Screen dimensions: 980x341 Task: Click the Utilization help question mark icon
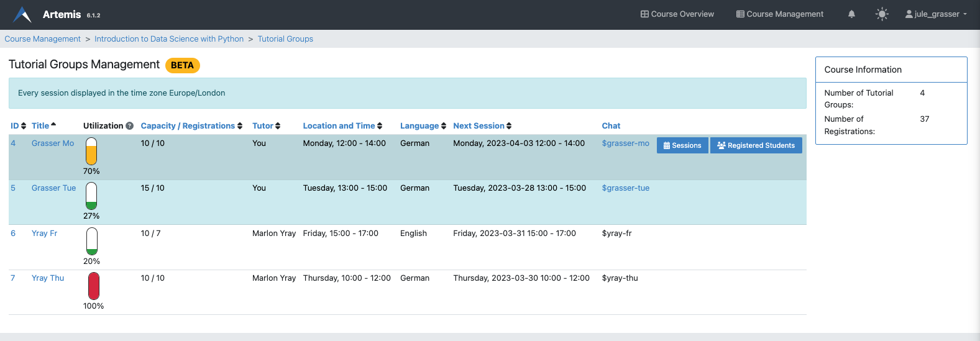point(129,126)
